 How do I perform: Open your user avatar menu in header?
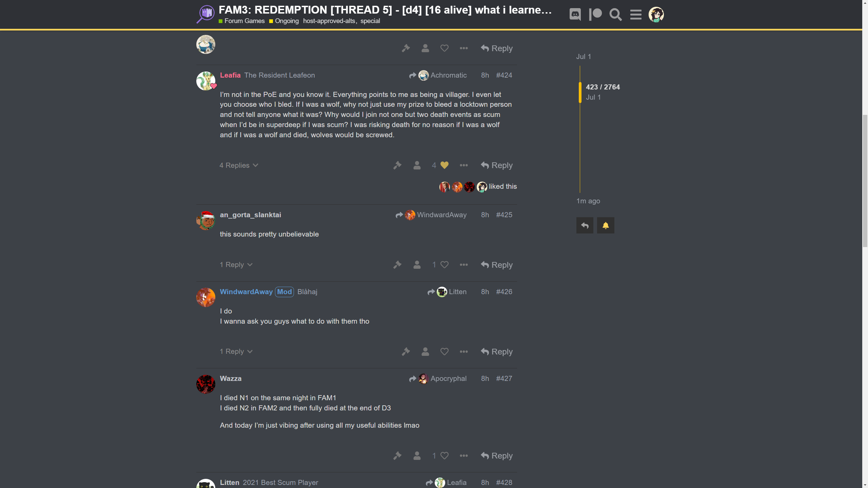coord(656,15)
